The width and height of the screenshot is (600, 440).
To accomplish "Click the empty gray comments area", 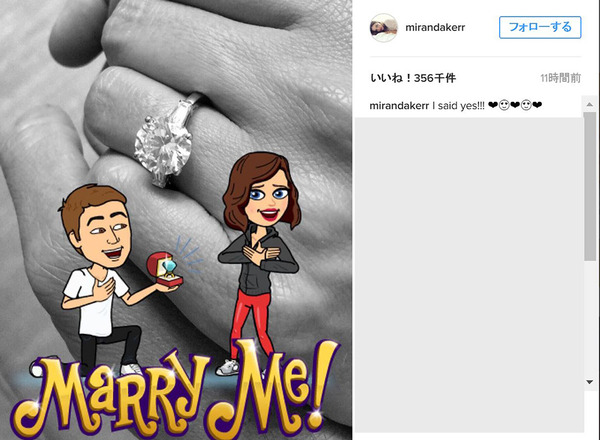I will 469,274.
